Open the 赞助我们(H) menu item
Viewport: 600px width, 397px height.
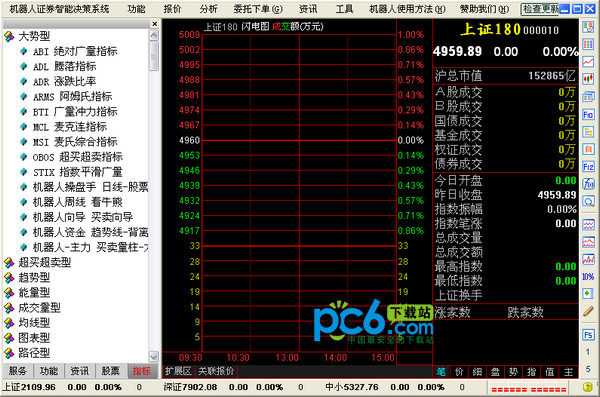coord(485,9)
